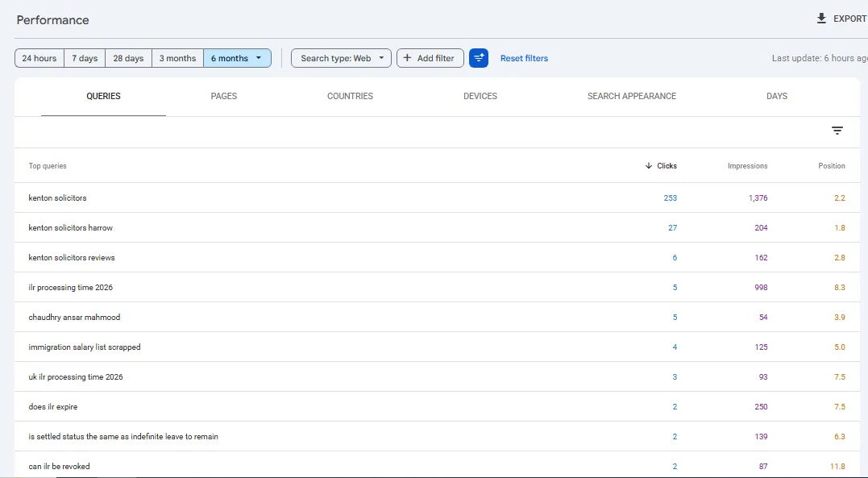Click the plus icon in Add filter
The height and width of the screenshot is (478, 868).
click(407, 57)
